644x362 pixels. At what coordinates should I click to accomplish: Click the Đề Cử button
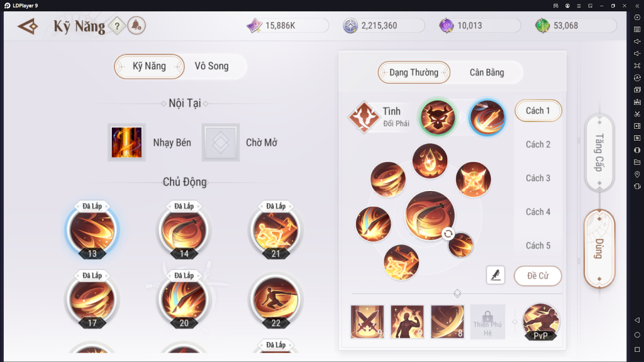[538, 276]
